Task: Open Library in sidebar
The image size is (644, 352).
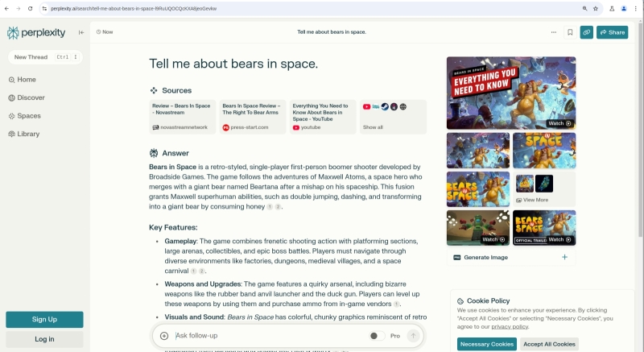Action: coord(24,134)
